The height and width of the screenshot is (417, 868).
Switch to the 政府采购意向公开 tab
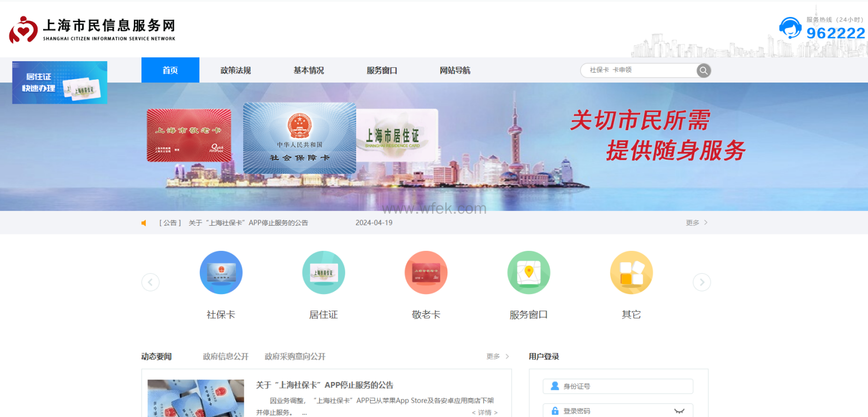tap(295, 356)
